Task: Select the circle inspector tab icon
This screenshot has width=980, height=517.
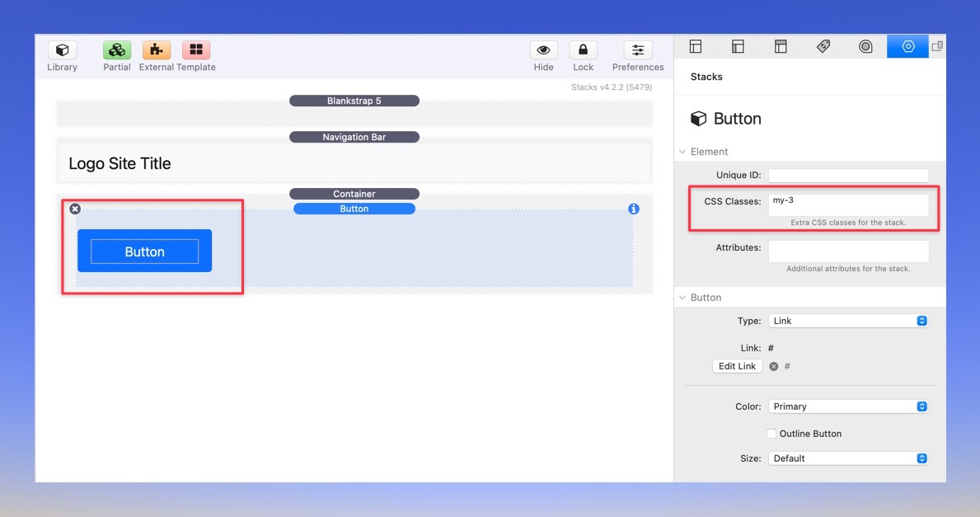Action: (x=865, y=46)
